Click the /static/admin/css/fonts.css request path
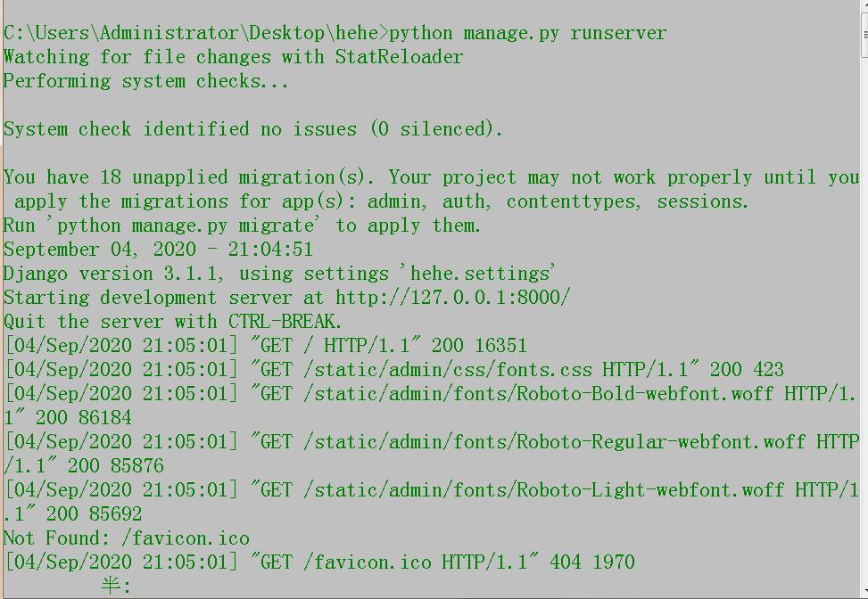868x599 pixels. pos(447,370)
